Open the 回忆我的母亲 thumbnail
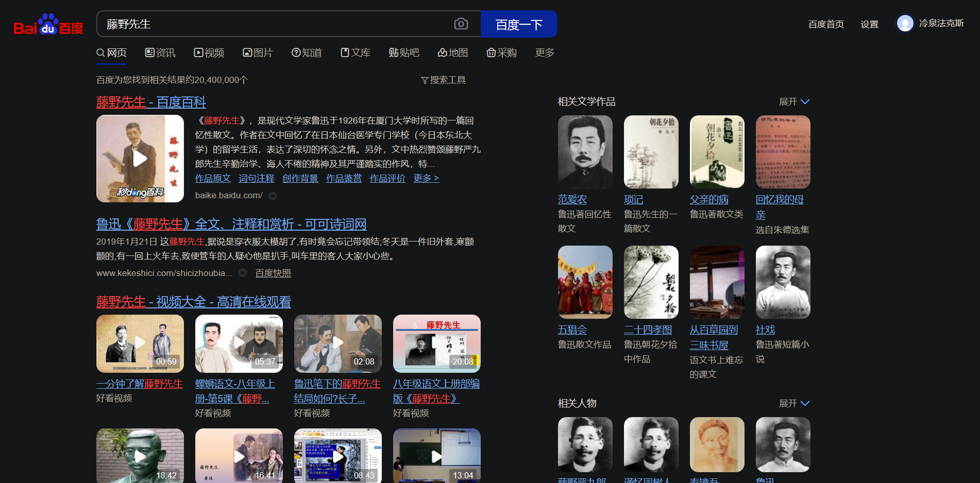Image resolution: width=980 pixels, height=483 pixels. (783, 152)
